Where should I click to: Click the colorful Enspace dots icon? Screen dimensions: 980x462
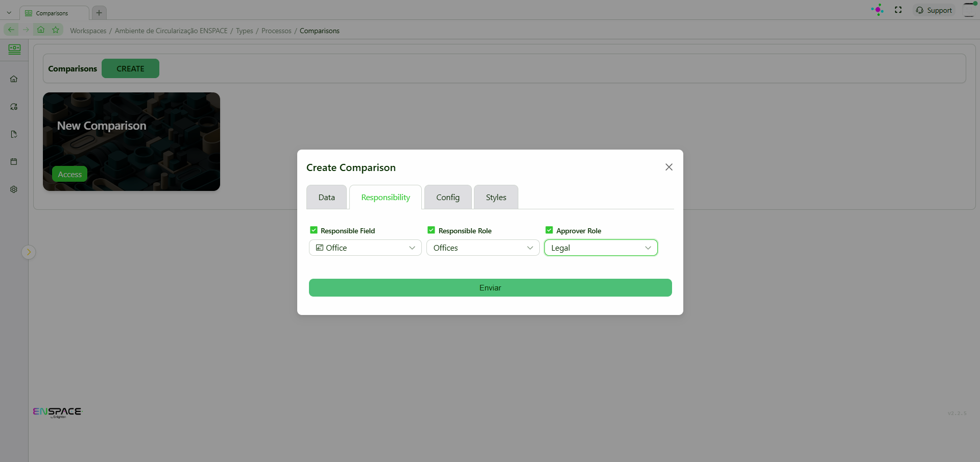(877, 10)
